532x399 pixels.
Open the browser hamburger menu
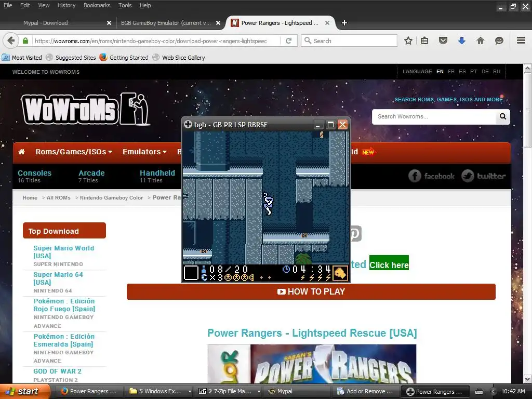(x=521, y=41)
